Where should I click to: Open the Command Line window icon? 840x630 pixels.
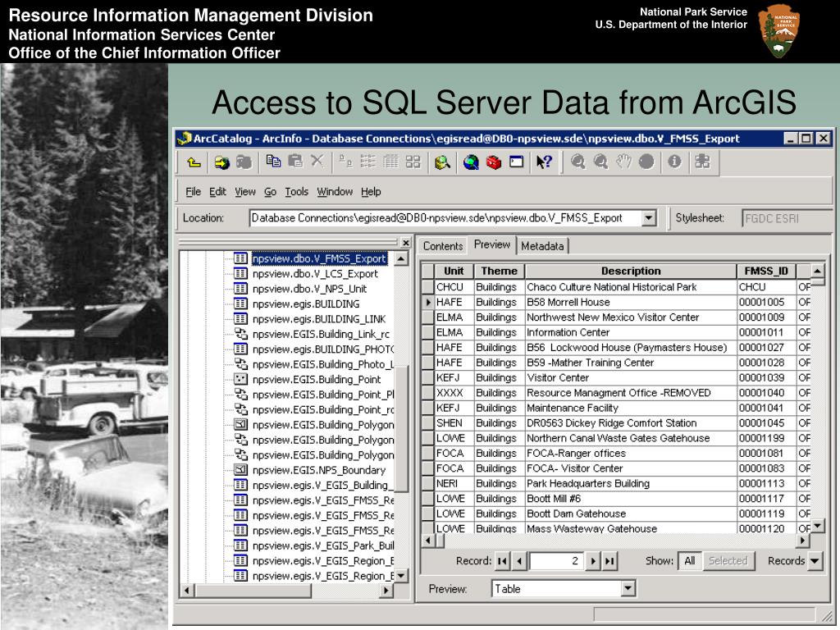point(516,162)
